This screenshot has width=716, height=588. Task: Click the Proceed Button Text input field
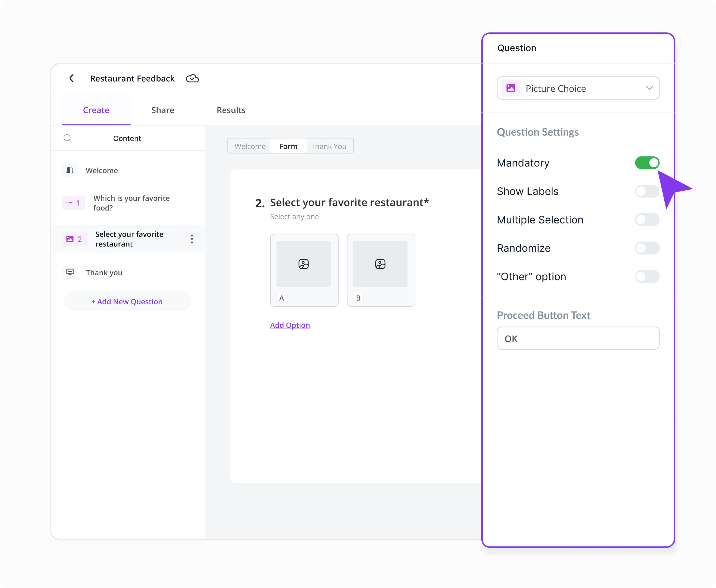578,338
